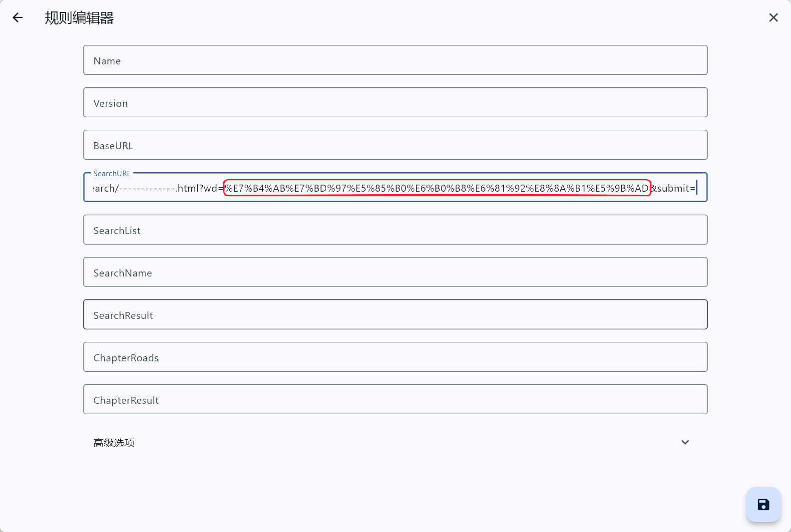Click into the Version field
791x532 pixels.
pyautogui.click(x=395, y=103)
